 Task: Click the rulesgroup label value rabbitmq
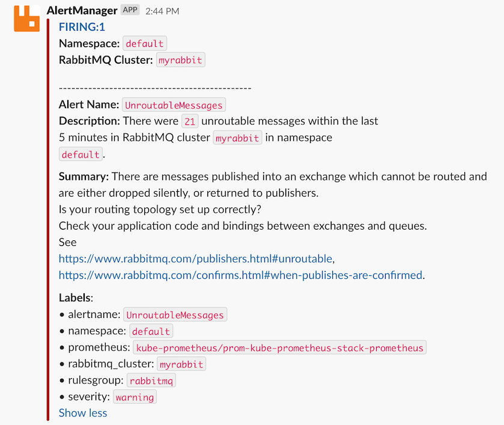[x=151, y=381]
